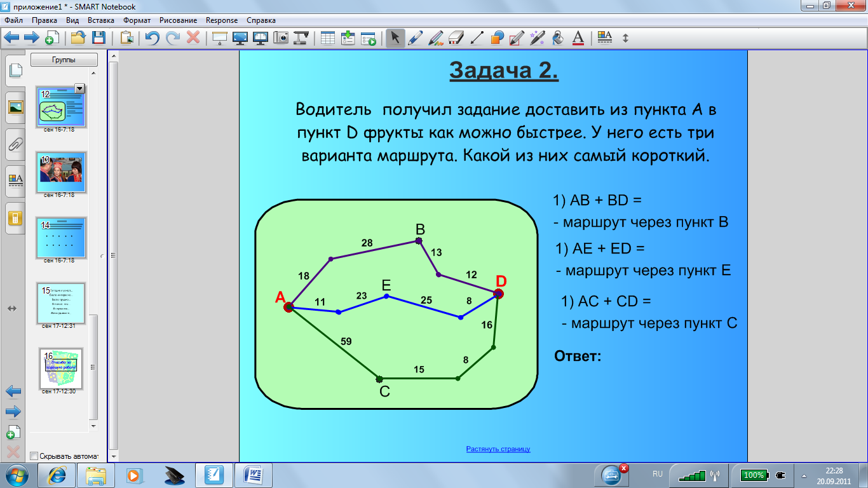Select the page 15 thumbnail
Viewport: 868px width, 488px height.
pos(61,304)
